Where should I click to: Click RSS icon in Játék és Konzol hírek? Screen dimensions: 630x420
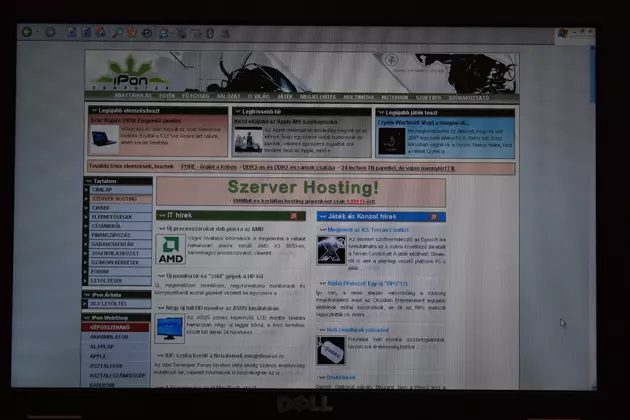coord(434,217)
